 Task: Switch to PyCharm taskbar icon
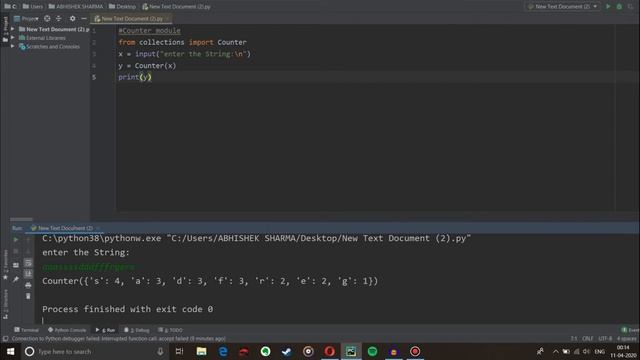pos(351,351)
